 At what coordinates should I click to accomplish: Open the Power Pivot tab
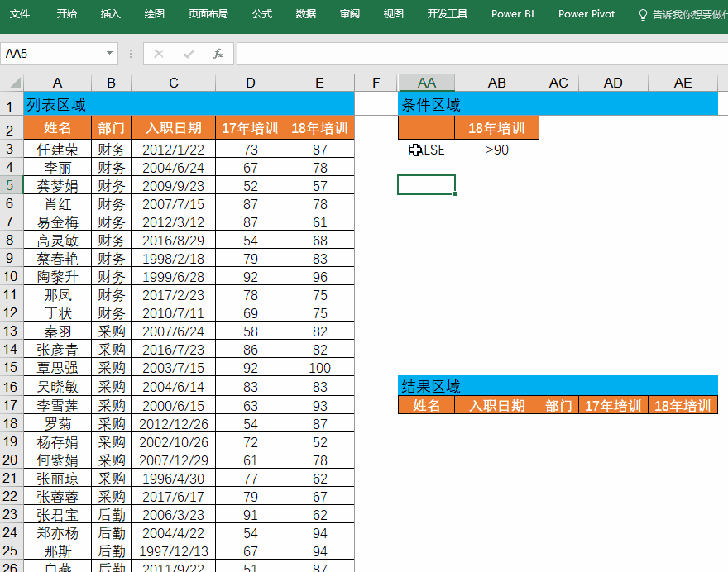[x=586, y=14]
